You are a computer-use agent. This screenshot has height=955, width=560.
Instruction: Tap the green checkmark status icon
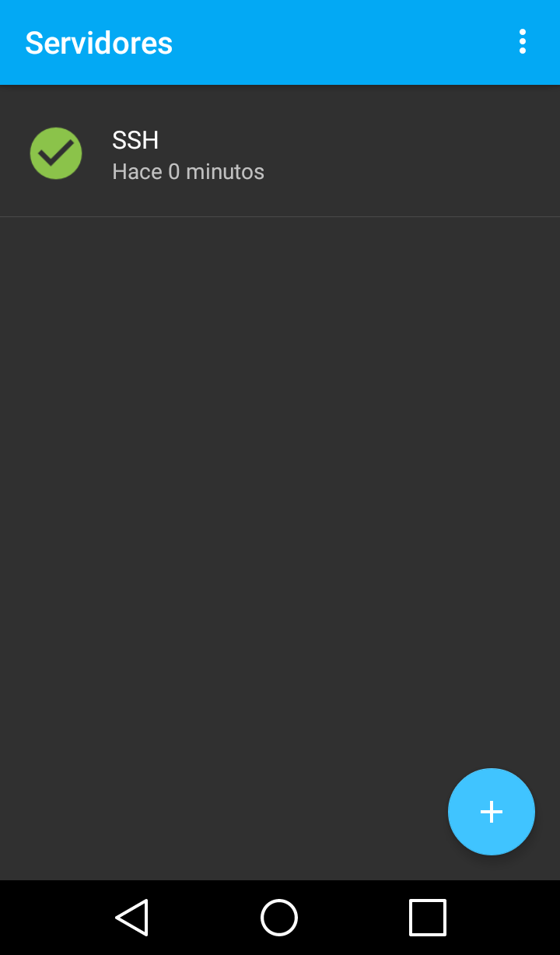point(56,153)
